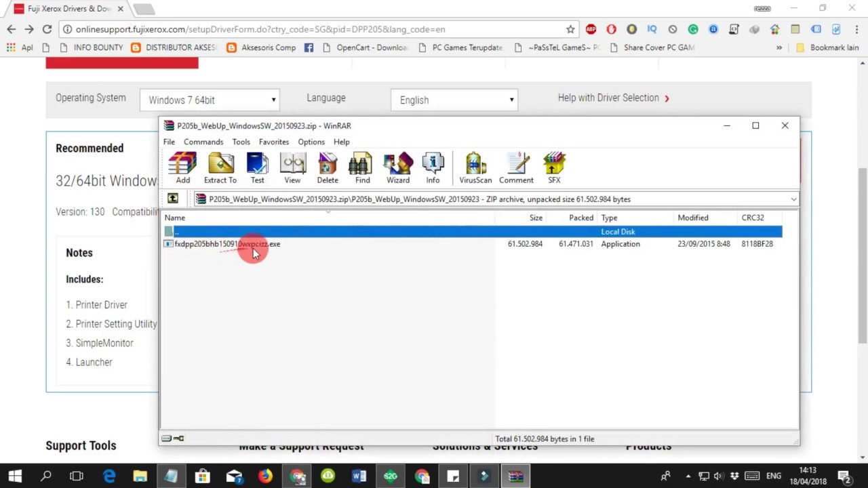Image resolution: width=868 pixels, height=488 pixels.
Task: Go up one folder level in WinRAR
Action: 173,199
